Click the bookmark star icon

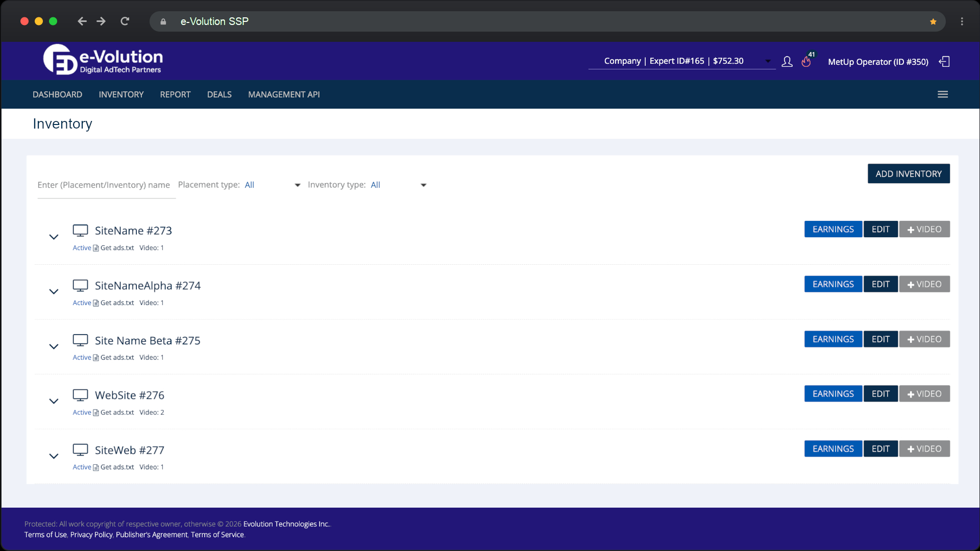point(933,21)
